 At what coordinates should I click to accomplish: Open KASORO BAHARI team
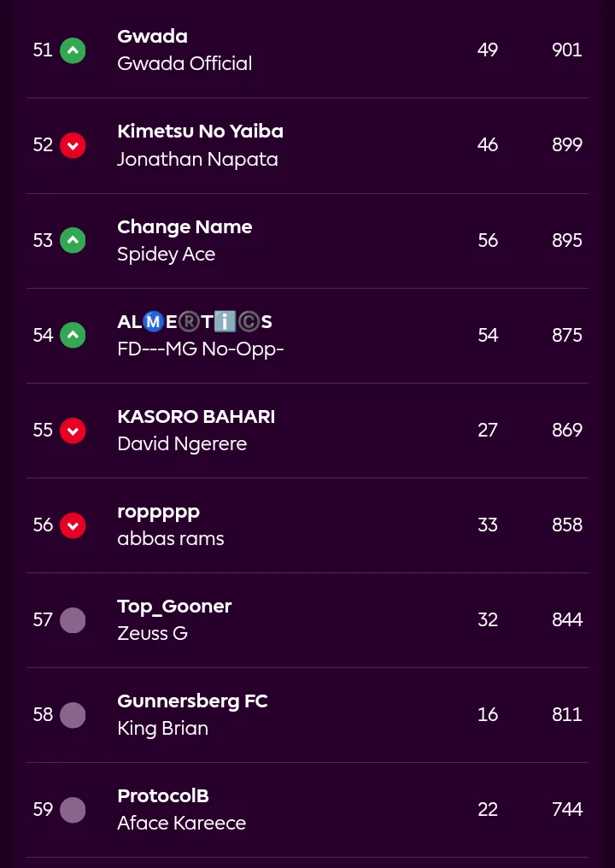coord(196,417)
